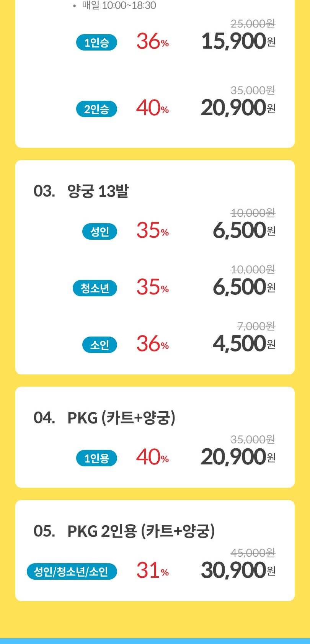
Task: Click the 6,500원 price in the 성인 row
Action: [x=243, y=230]
